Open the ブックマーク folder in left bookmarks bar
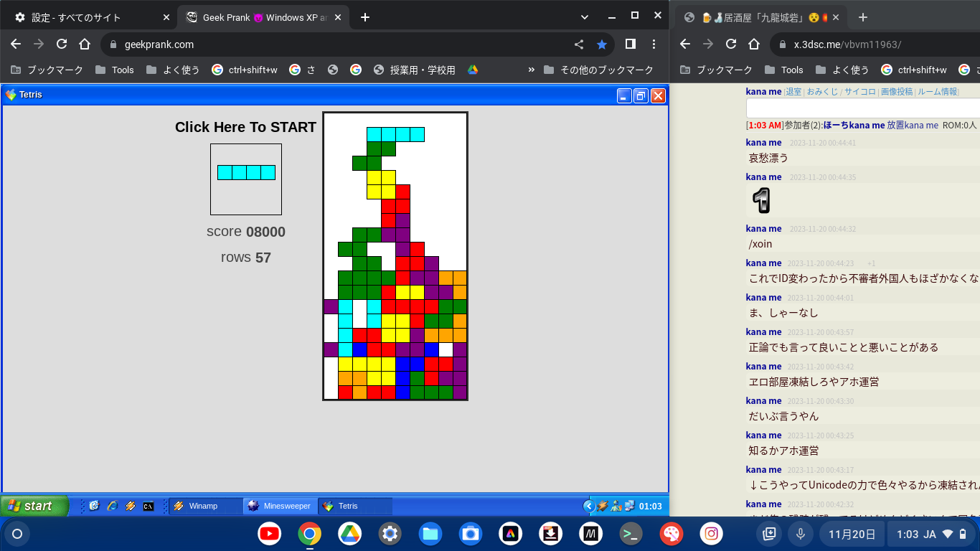This screenshot has width=980, height=551. pyautogui.click(x=47, y=70)
